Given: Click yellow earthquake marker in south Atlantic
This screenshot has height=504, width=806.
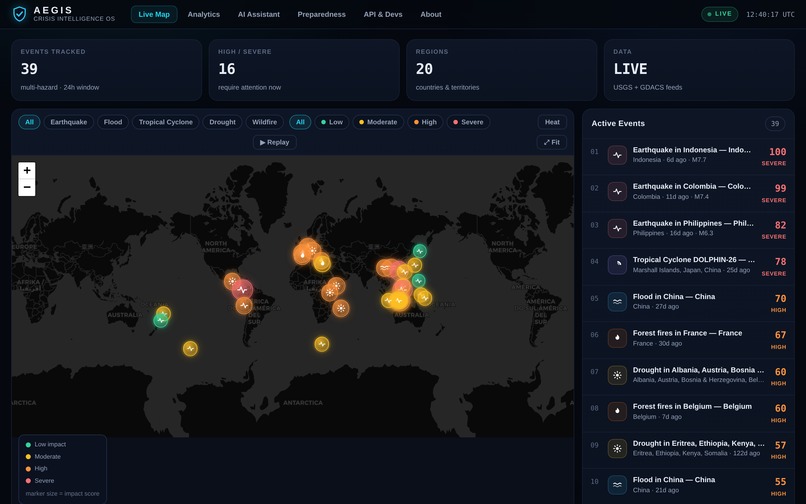Looking at the screenshot, I should click(x=322, y=344).
